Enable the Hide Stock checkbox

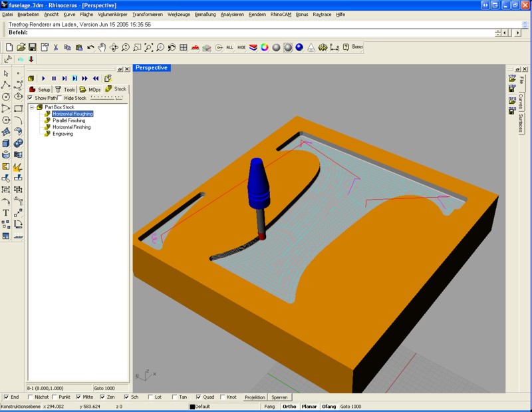60,98
